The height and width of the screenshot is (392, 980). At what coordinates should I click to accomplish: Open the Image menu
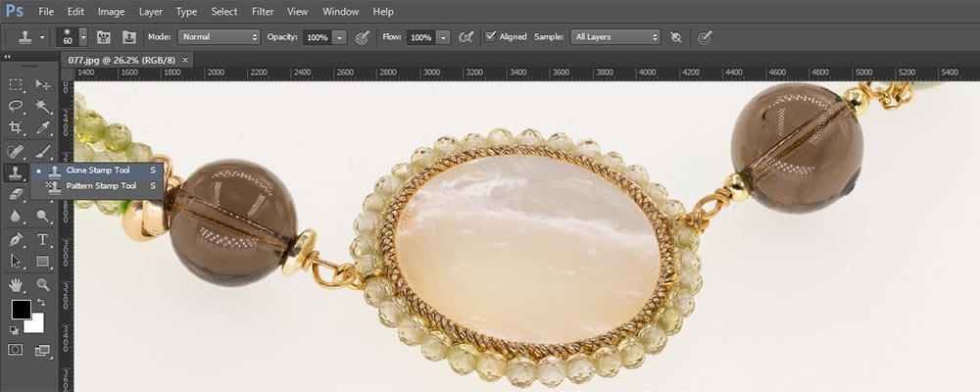112,11
